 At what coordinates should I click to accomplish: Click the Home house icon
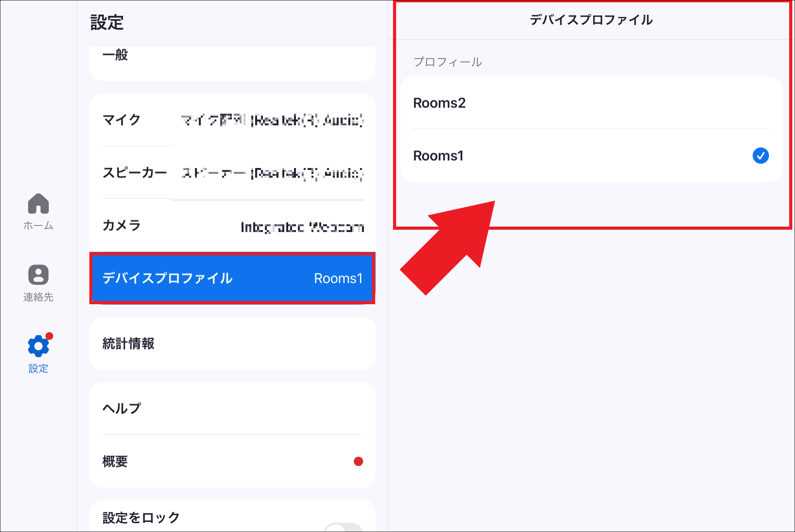[x=38, y=204]
